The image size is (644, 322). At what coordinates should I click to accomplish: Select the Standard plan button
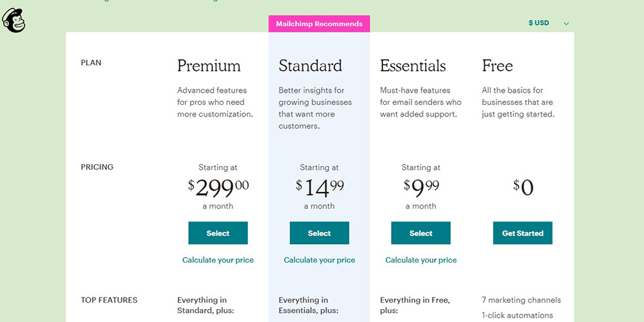pos(319,233)
